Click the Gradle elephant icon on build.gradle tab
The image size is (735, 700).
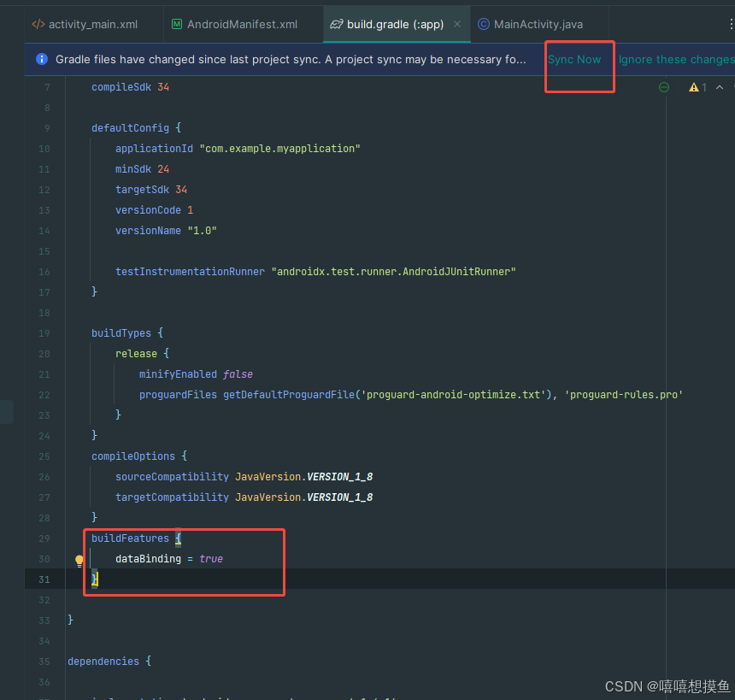click(337, 24)
